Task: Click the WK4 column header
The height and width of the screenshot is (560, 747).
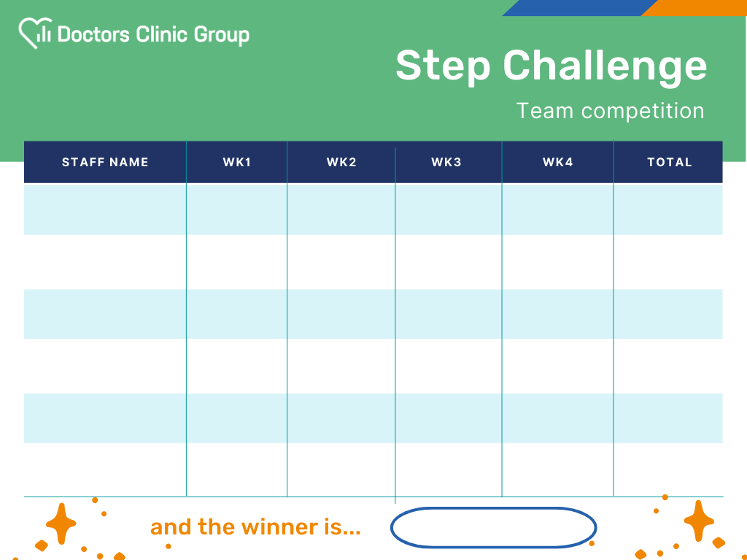Action: click(x=557, y=162)
